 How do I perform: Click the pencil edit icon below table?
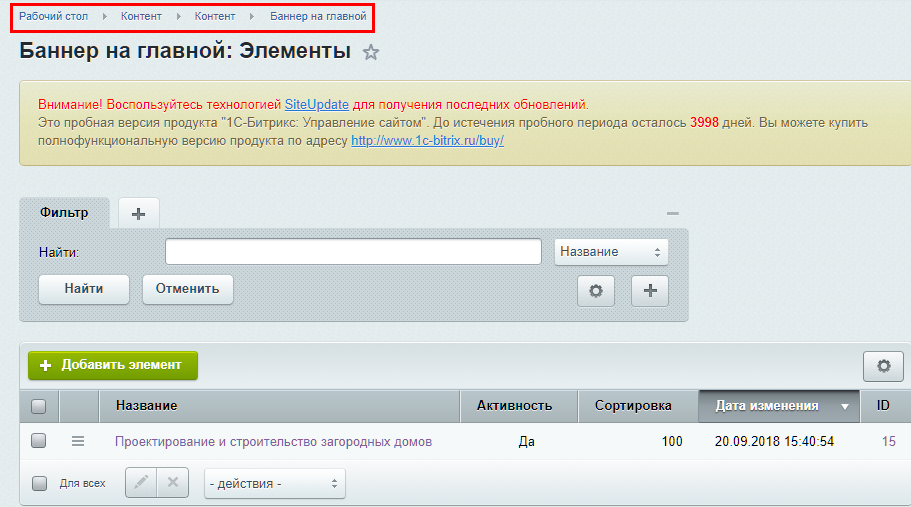[141, 483]
